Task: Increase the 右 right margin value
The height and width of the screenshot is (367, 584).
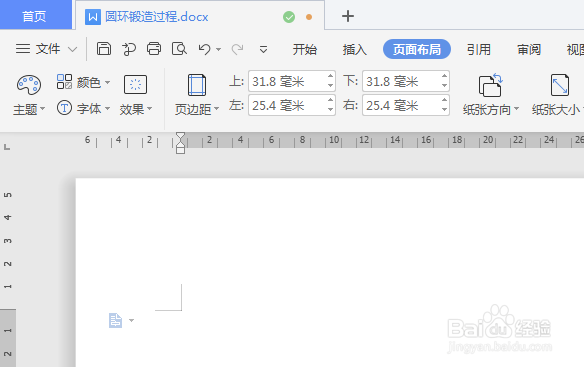Action: [x=444, y=100]
